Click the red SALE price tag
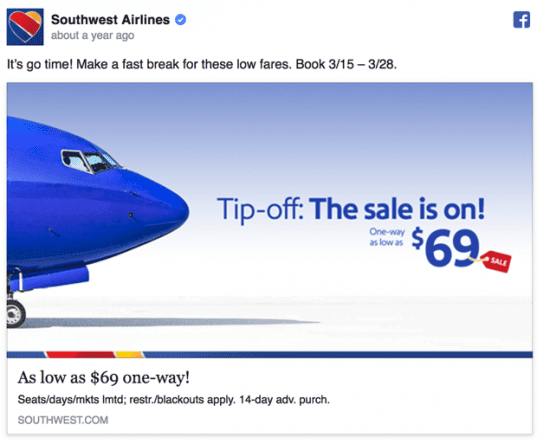Screen dimensions: 550x444 click(497, 261)
